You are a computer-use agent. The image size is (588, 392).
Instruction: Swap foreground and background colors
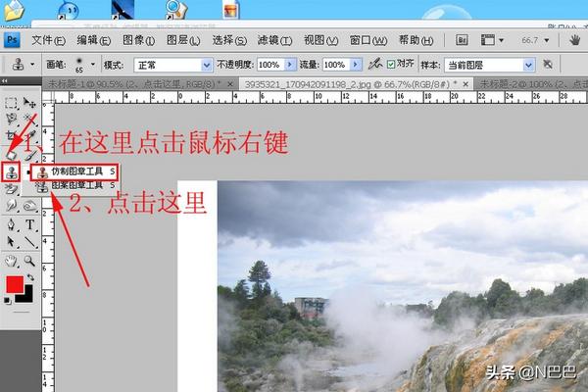tap(30, 277)
